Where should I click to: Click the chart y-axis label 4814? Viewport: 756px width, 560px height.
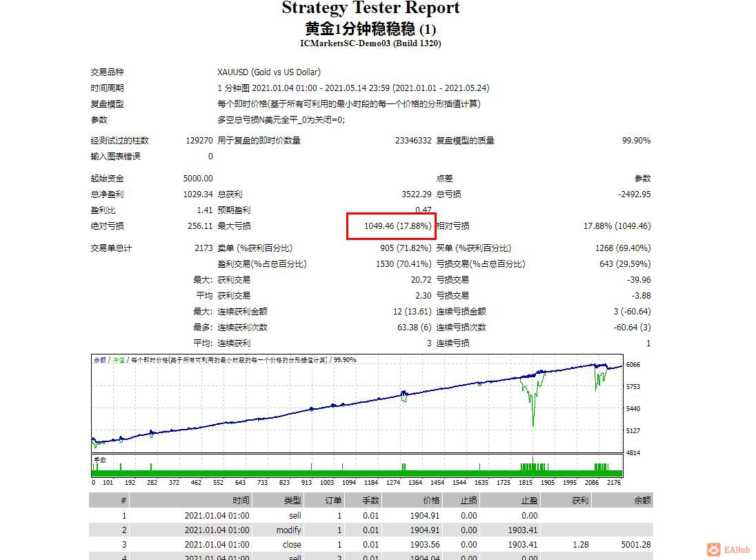point(633,453)
